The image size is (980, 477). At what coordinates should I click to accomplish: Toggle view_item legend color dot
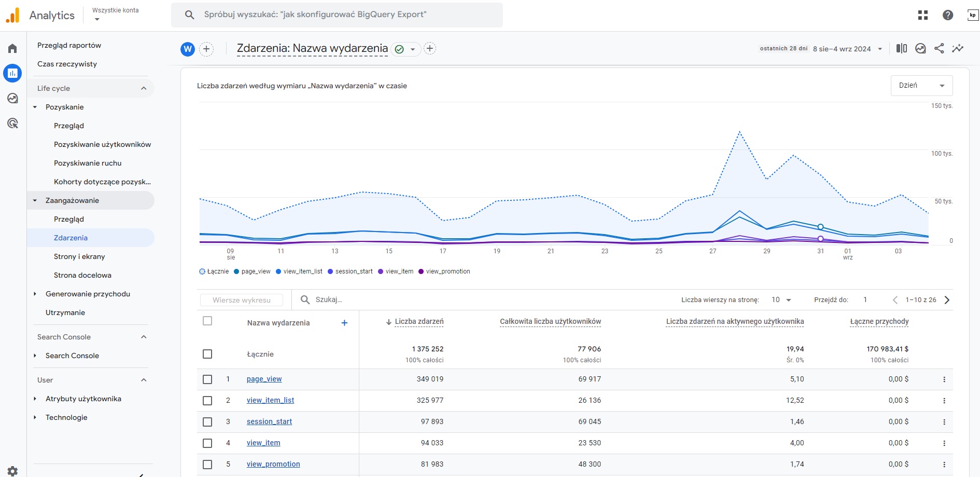381,271
